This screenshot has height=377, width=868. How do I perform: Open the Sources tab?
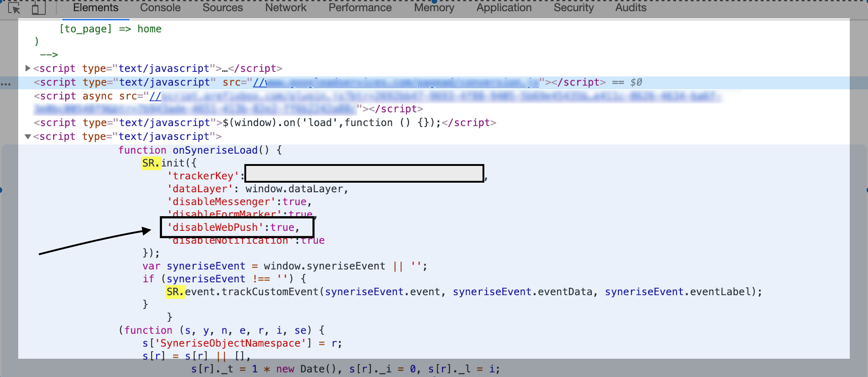[222, 8]
